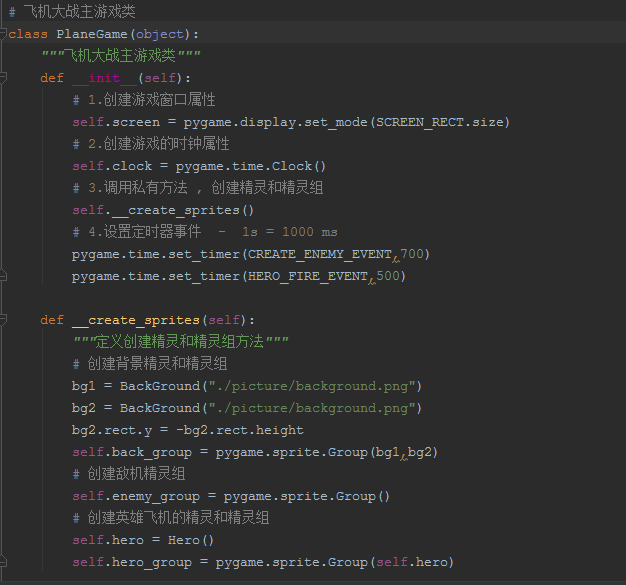Click the comment '# 2.创建游戏的时钟属性'
The width and height of the screenshot is (626, 585).
point(151,143)
